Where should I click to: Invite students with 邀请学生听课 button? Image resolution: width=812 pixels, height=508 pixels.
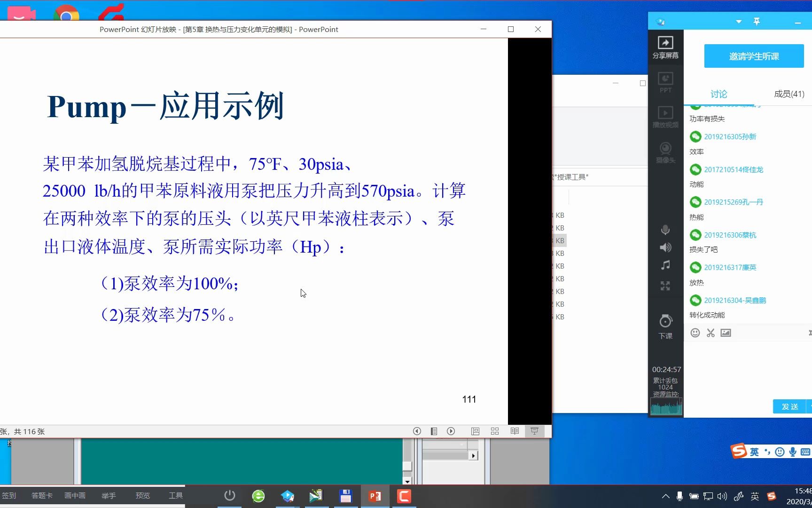754,56
